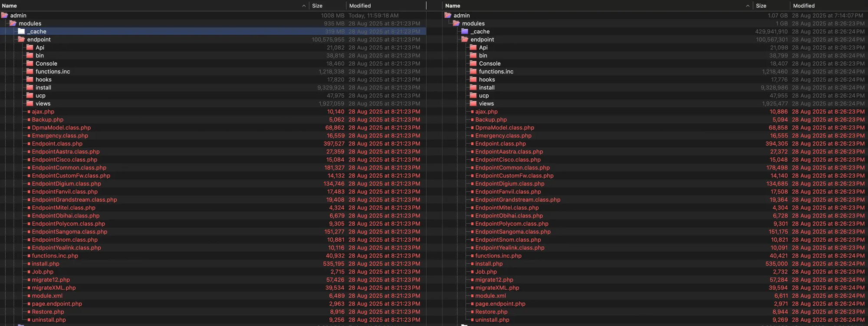Screen dimensions: 868x326
Task: Click the Api folder icon in left pane
Action: click(30, 47)
